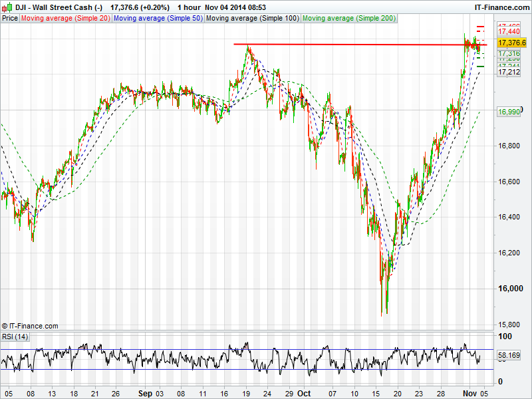The image size is (532, 399).
Task: Click the date label 28 on time axis
Action: click(440, 394)
